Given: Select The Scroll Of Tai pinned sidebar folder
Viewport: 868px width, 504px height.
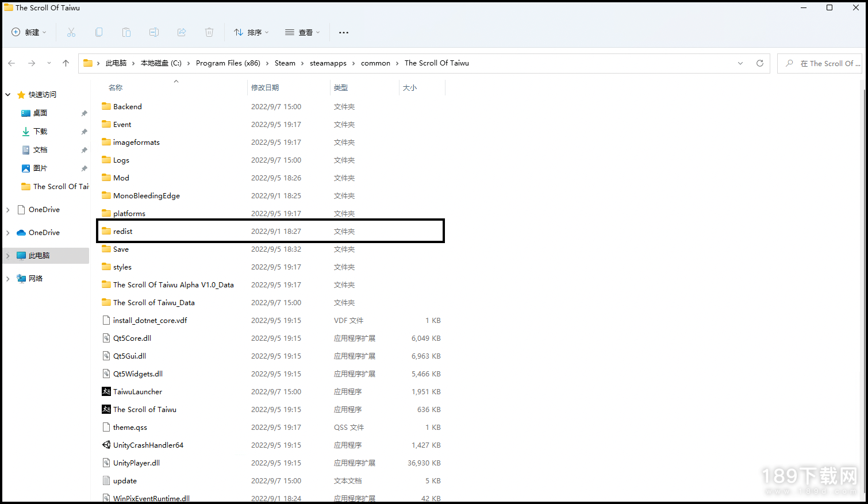Looking at the screenshot, I should pyautogui.click(x=55, y=187).
